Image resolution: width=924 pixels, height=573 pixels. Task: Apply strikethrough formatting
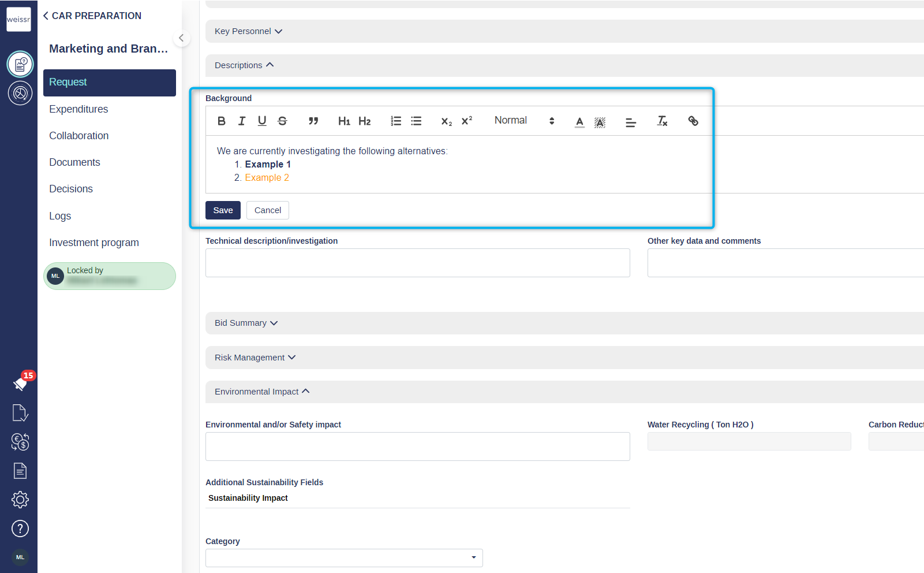(282, 121)
